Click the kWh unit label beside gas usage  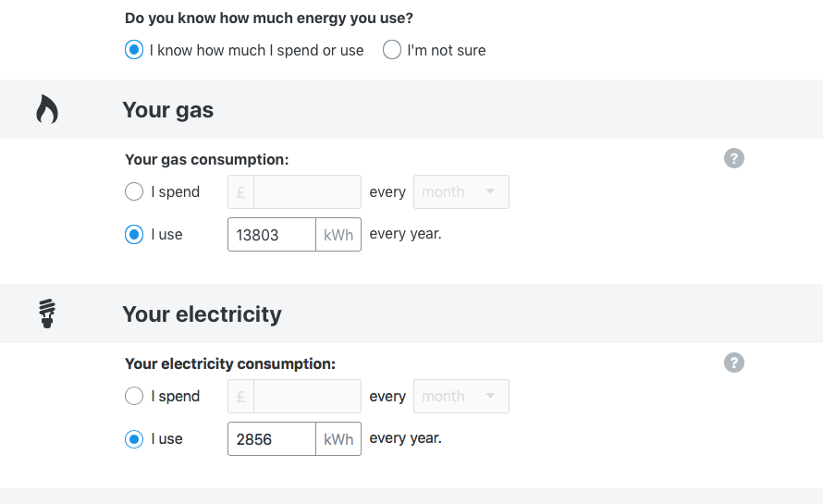338,235
